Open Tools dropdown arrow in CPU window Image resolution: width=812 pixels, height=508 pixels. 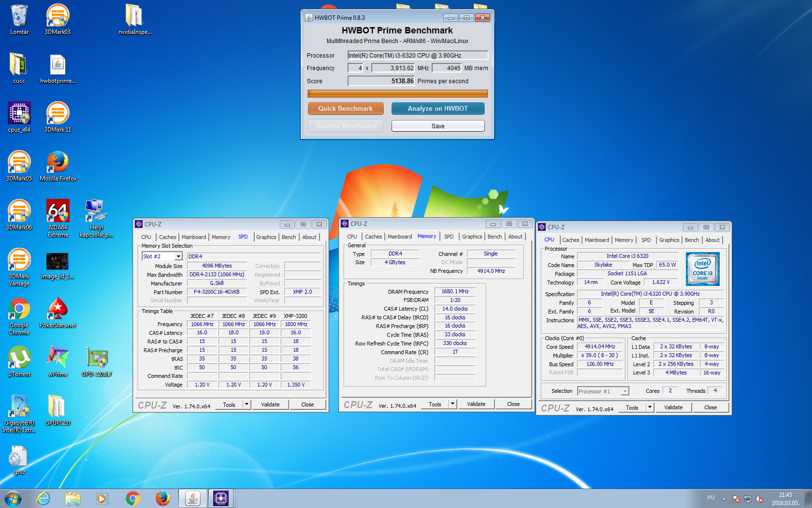click(x=650, y=407)
